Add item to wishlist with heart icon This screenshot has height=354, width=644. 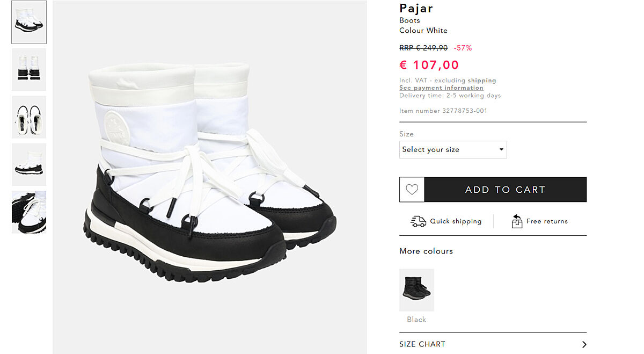tap(412, 190)
